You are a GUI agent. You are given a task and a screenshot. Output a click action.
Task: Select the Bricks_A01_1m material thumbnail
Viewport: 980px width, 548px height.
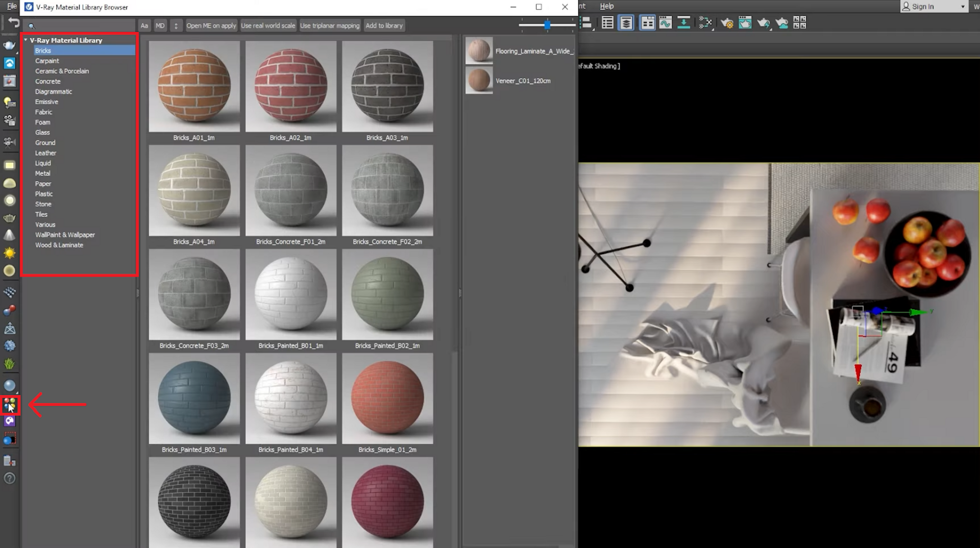tap(194, 86)
